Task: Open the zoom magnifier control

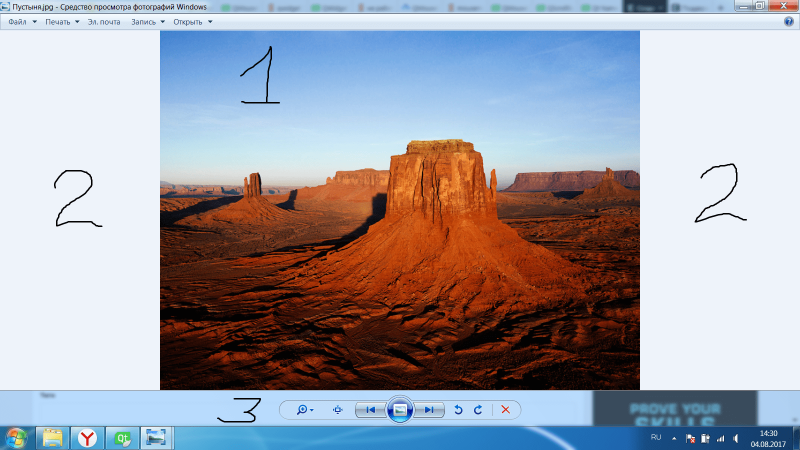Action: [x=305, y=410]
